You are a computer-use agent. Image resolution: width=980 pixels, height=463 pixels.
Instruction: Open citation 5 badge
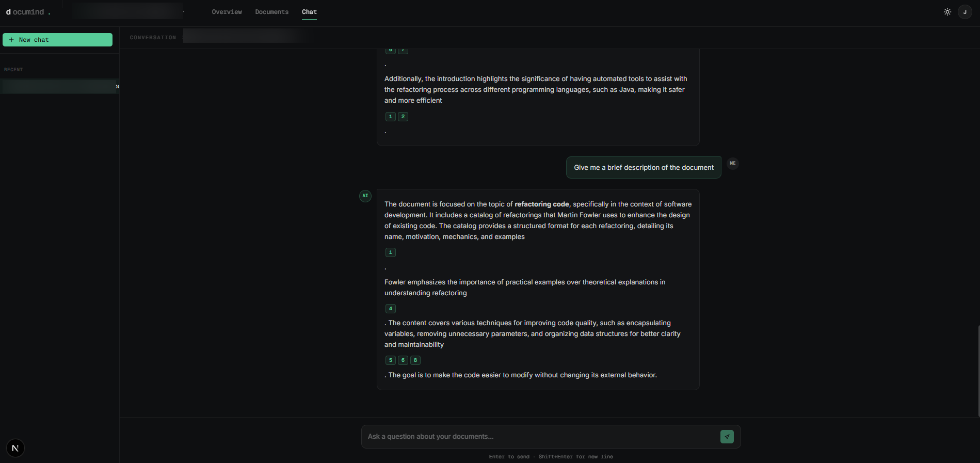click(391, 360)
